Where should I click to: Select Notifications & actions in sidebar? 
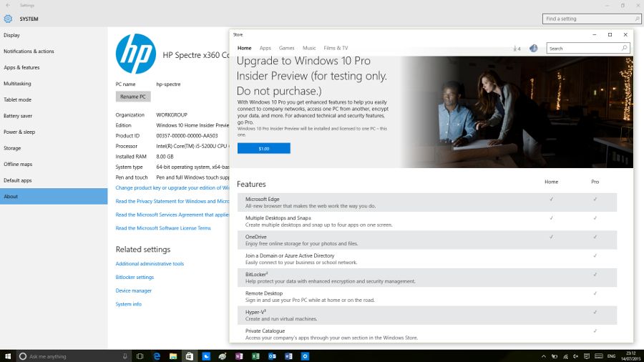[x=54, y=52]
